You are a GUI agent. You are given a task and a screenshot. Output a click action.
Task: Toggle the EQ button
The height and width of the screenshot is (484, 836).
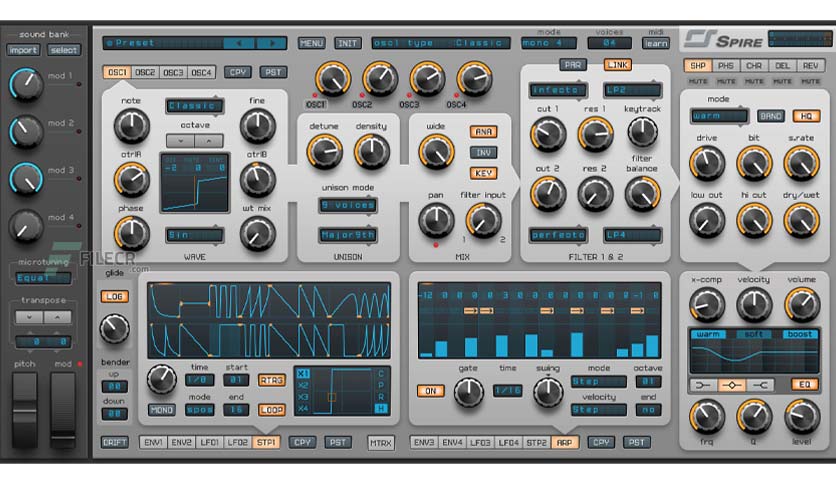coord(805,385)
